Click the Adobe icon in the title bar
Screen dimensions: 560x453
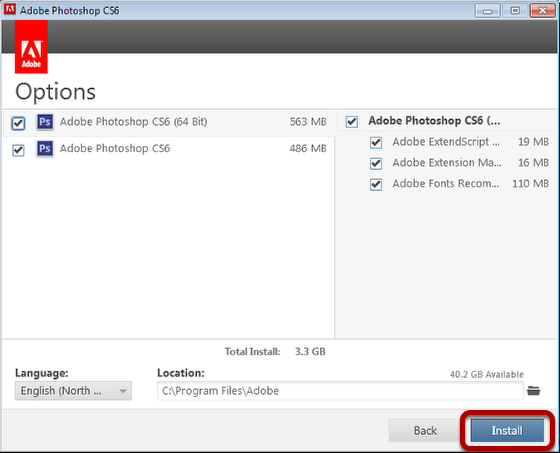pyautogui.click(x=10, y=9)
